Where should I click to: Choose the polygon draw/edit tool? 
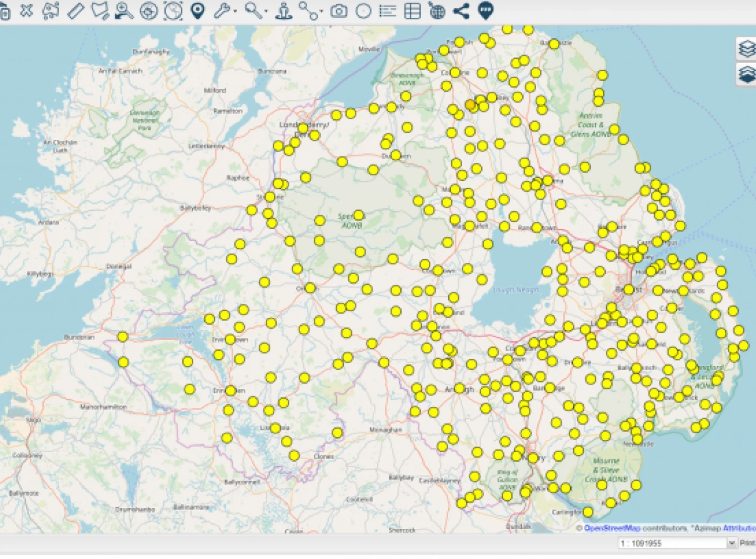[100, 10]
